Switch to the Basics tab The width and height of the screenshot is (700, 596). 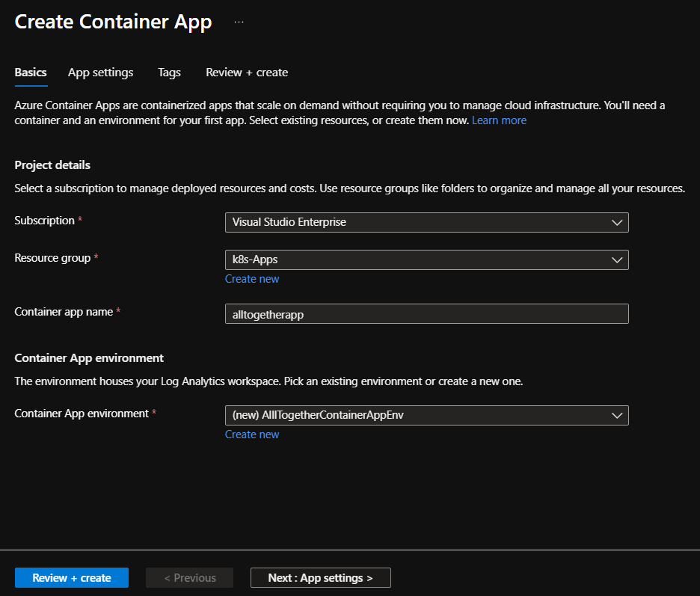(31, 73)
